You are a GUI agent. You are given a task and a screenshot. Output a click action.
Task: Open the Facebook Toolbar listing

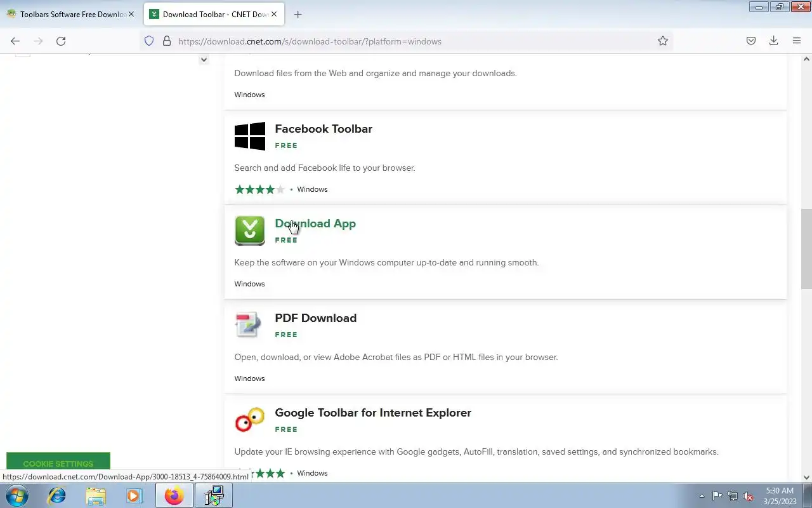click(324, 129)
